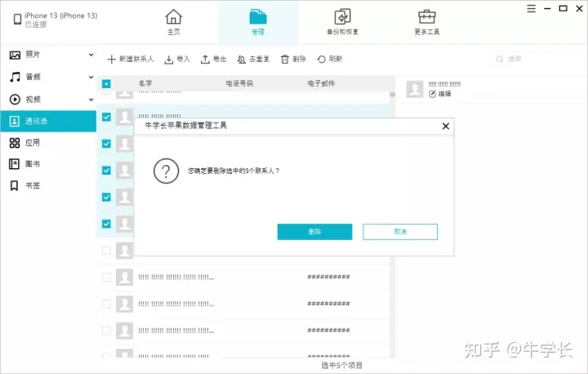Uncheck the second checked contact checkbox
Screen dimensions: 588x374
[106, 144]
